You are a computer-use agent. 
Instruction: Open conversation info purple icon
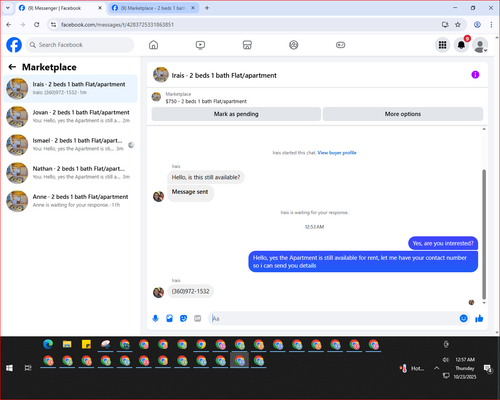click(475, 75)
